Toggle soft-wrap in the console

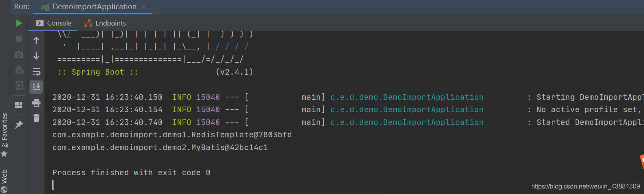coord(36,71)
